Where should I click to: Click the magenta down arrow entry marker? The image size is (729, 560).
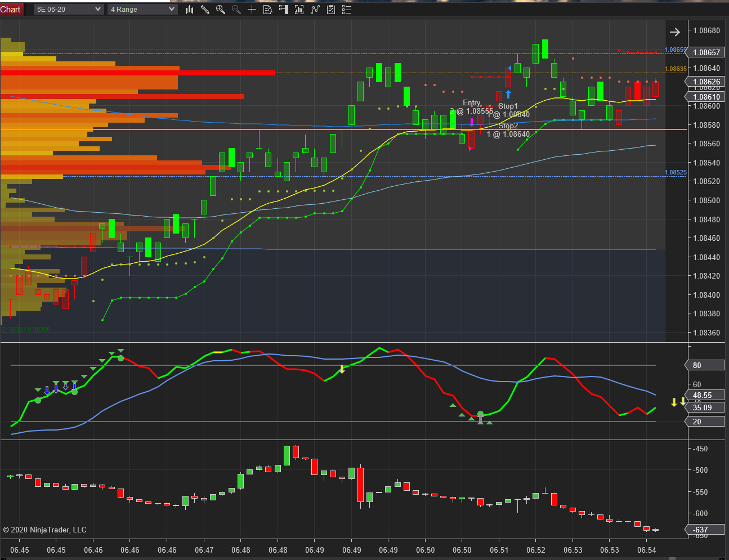point(472,122)
